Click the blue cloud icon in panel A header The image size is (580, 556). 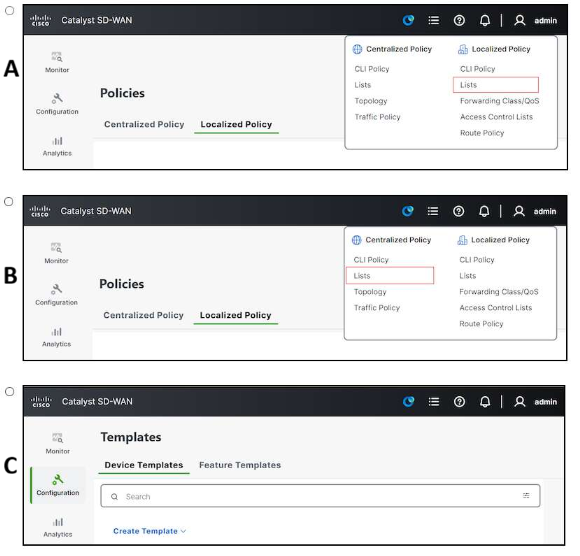[x=408, y=20]
